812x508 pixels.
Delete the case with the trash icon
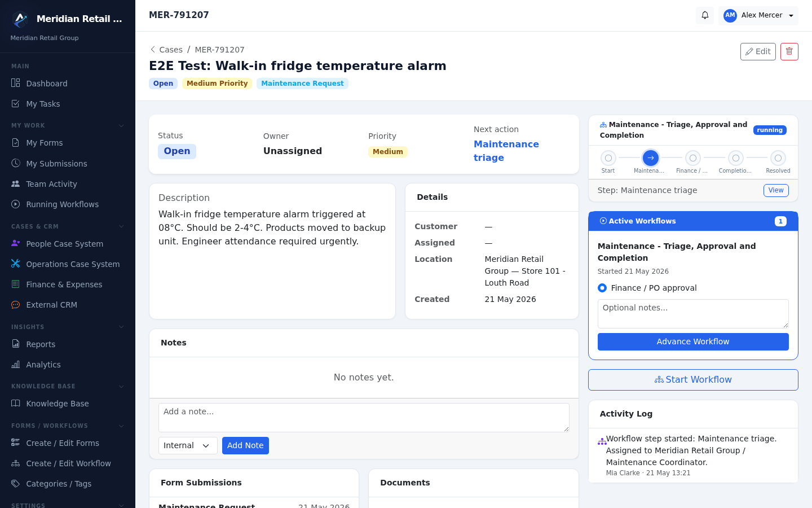(789, 51)
